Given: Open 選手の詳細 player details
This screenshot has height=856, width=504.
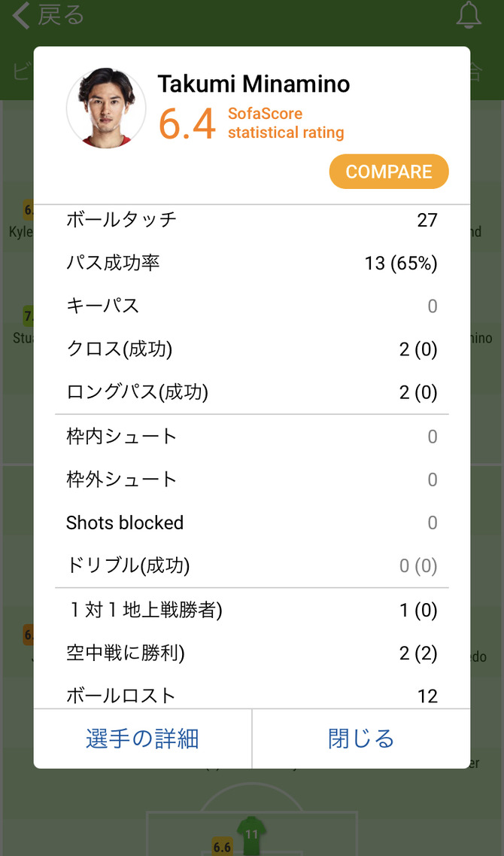Looking at the screenshot, I should point(142,739).
